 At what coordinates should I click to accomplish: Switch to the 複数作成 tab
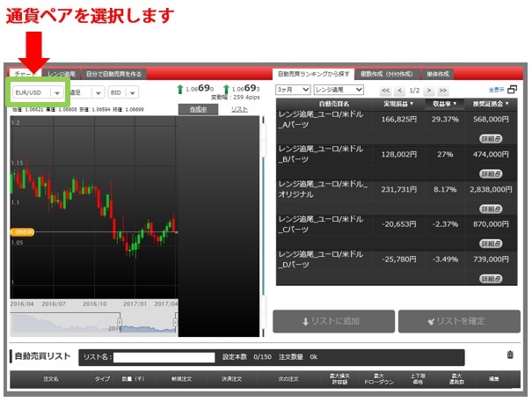[390, 75]
